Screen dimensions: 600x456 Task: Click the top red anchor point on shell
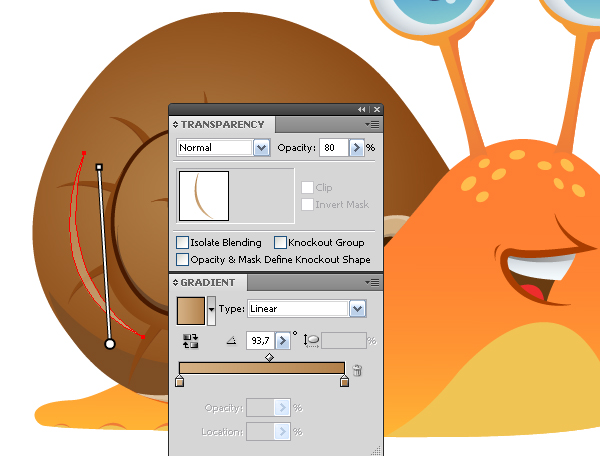pos(84,153)
